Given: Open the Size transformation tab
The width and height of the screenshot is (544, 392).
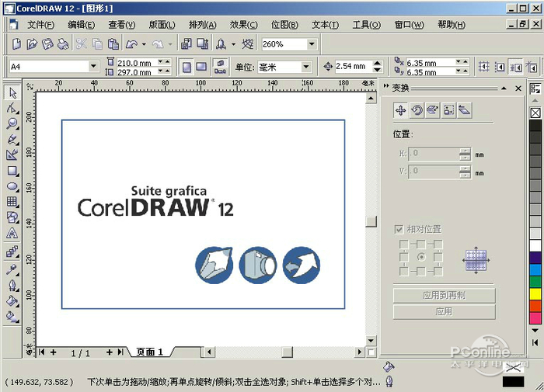Looking at the screenshot, I should point(448,110).
